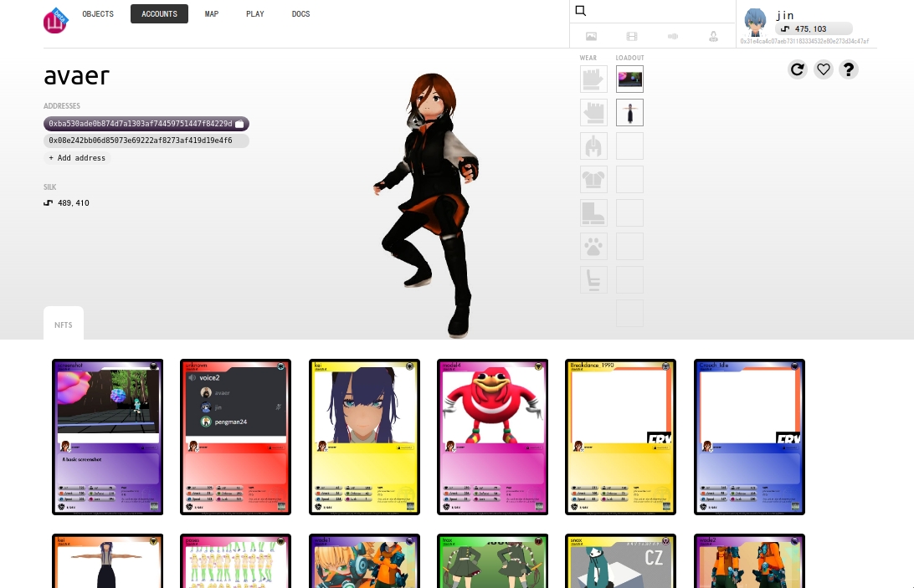Image resolution: width=914 pixels, height=588 pixels.
Task: Click the search magnifier icon
Action: [x=581, y=11]
